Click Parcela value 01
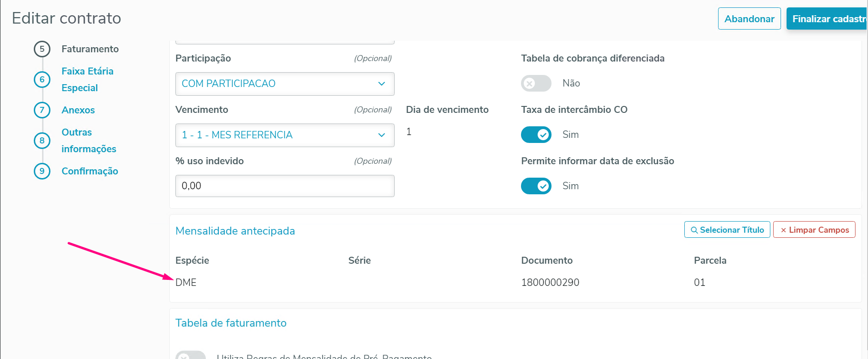 [700, 282]
